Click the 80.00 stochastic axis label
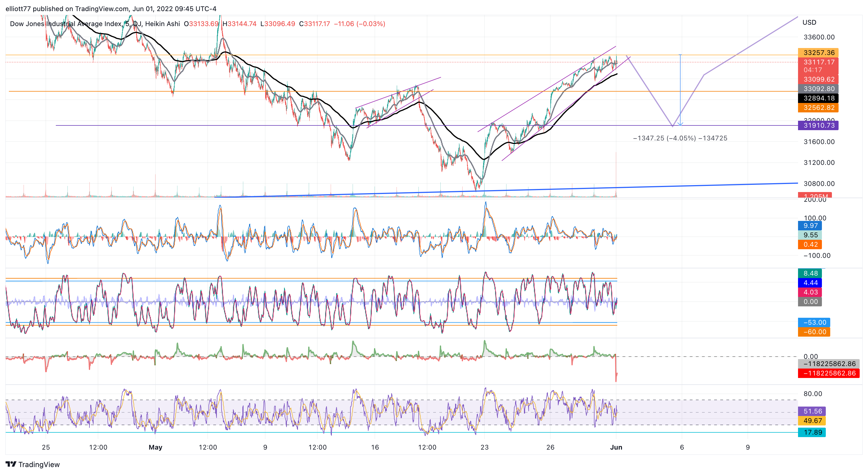The image size is (868, 474). tap(812, 394)
